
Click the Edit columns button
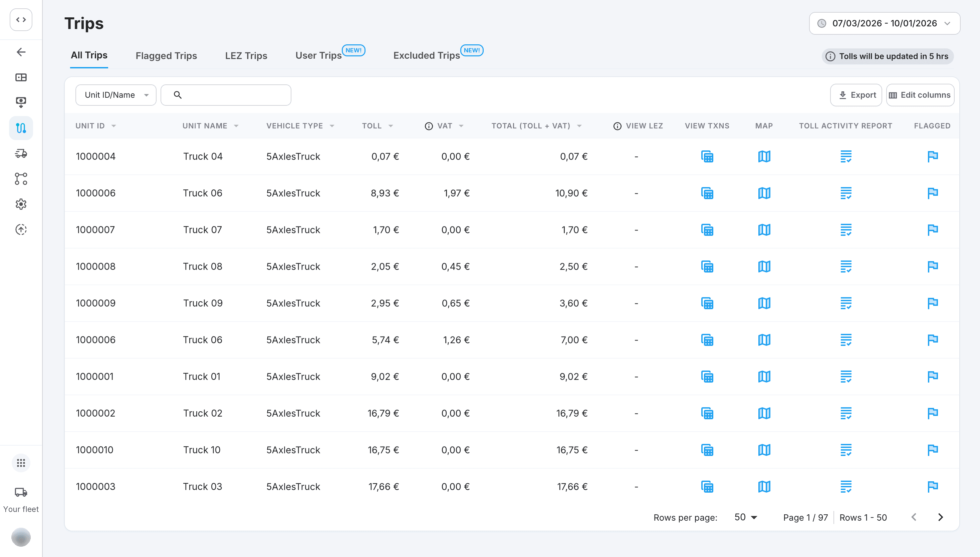[920, 95]
